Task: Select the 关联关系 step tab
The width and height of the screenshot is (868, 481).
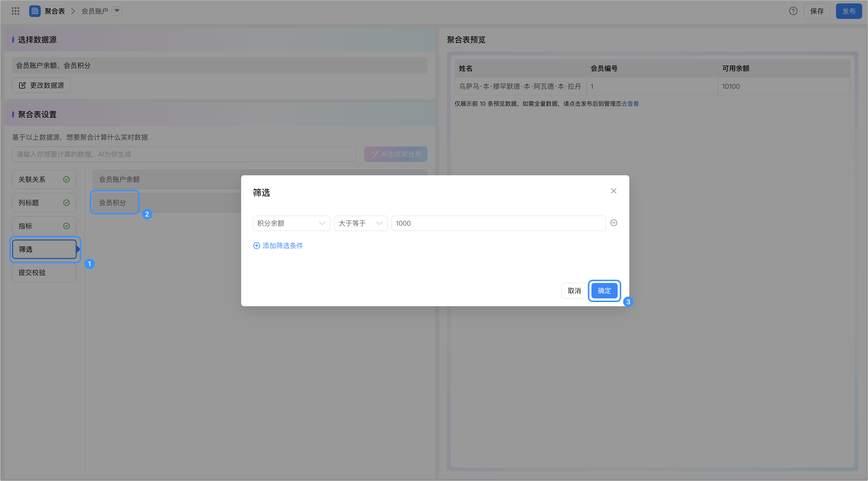Action: [44, 180]
